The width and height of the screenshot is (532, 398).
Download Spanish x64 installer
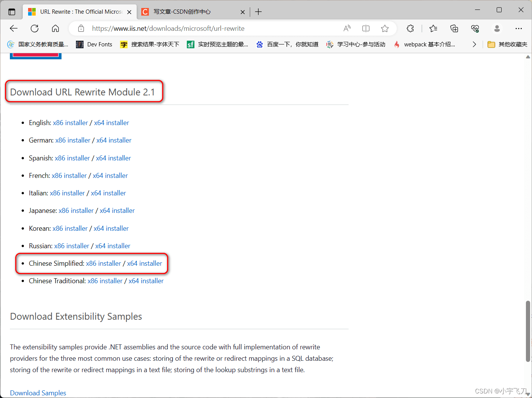pos(114,158)
